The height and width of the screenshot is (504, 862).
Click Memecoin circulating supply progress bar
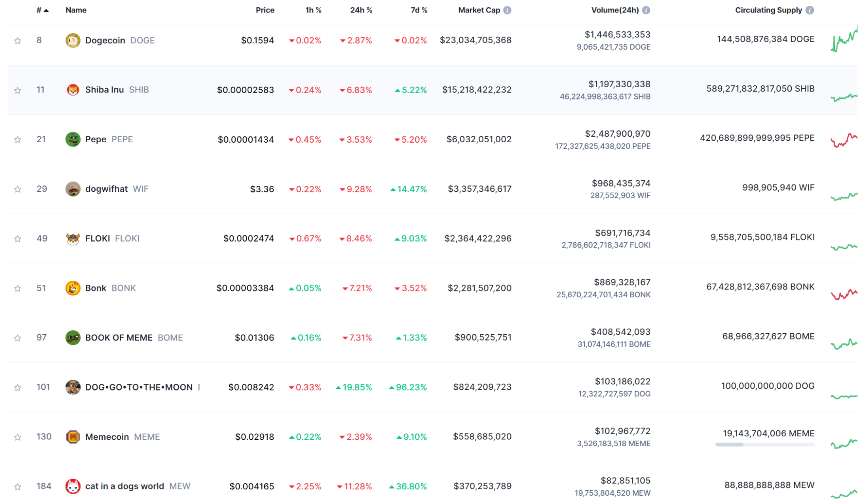(765, 445)
